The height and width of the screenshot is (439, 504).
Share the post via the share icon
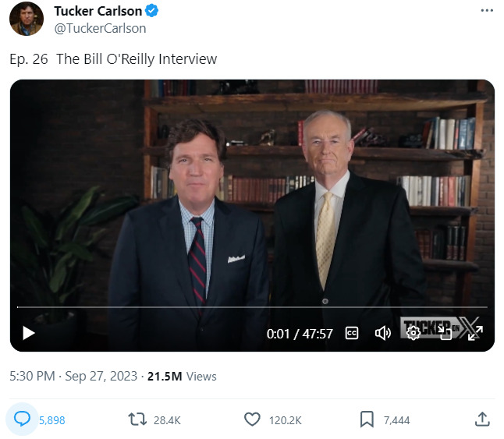[481, 420]
